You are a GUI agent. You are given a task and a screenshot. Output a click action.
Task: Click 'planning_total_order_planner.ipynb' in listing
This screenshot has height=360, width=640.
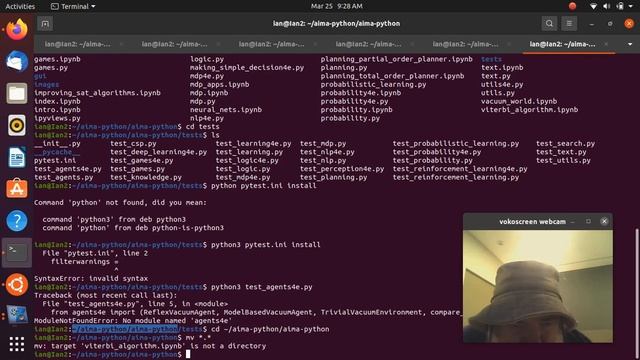[x=392, y=76]
